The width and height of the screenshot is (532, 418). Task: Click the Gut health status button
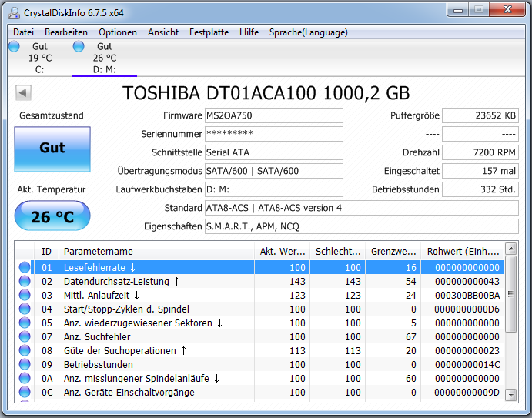[52, 149]
